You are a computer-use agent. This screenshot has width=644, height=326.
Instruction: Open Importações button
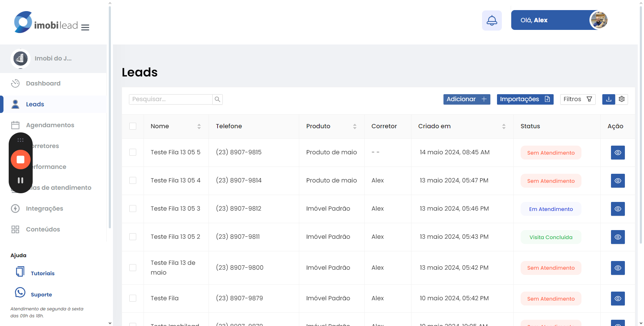[525, 99]
